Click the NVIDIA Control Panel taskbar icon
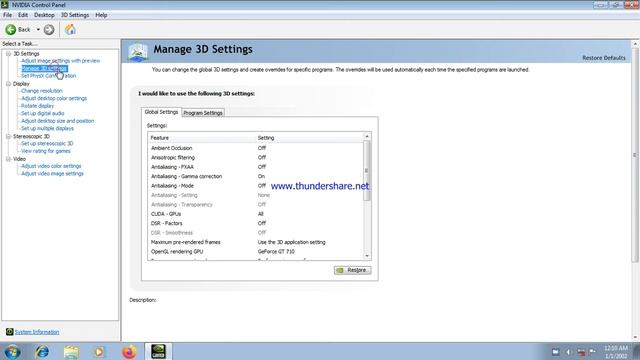The image size is (640, 360). pyautogui.click(x=158, y=351)
